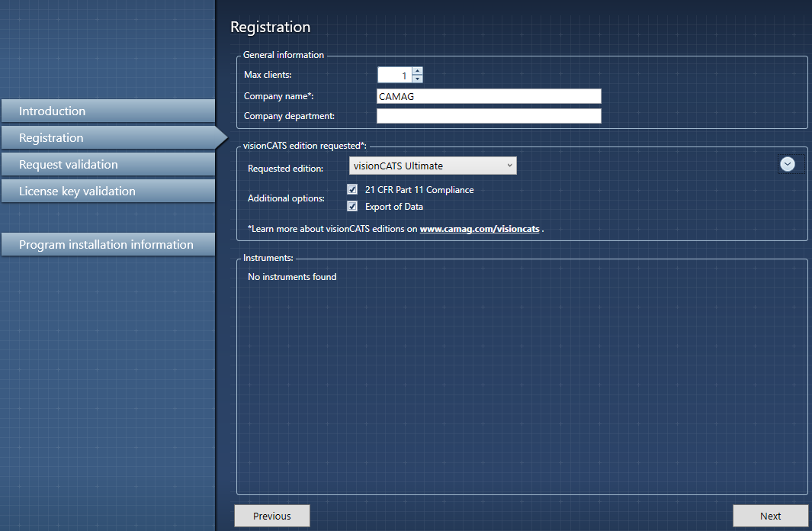Uncheck the Export of Data option
The image size is (812, 531).
click(352, 206)
